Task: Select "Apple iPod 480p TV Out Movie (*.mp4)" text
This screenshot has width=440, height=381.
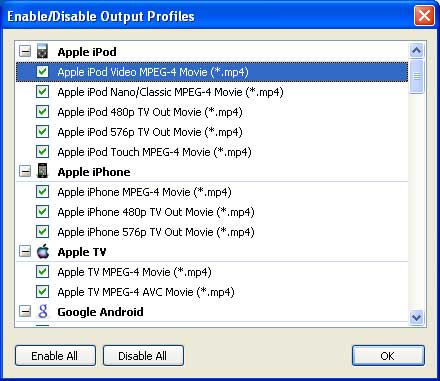Action: [150, 112]
